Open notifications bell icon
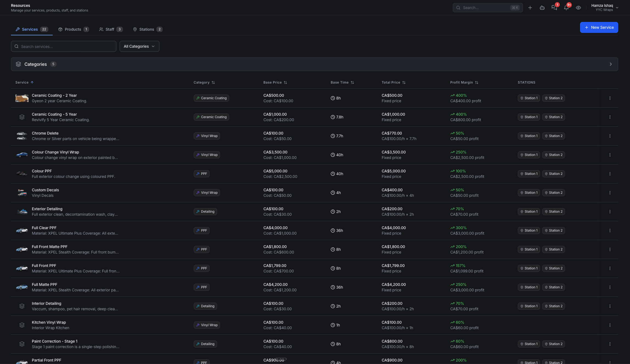Image resolution: width=630 pixels, height=364 pixels. [x=566, y=8]
